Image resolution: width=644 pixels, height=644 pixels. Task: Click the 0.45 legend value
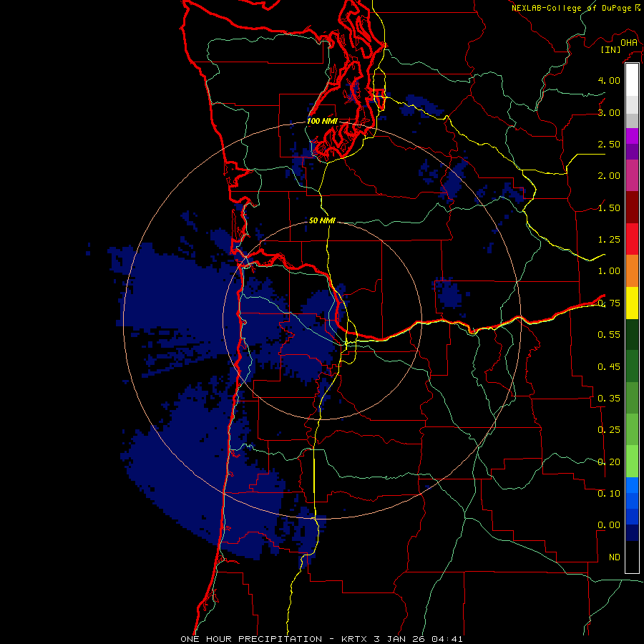[609, 366]
